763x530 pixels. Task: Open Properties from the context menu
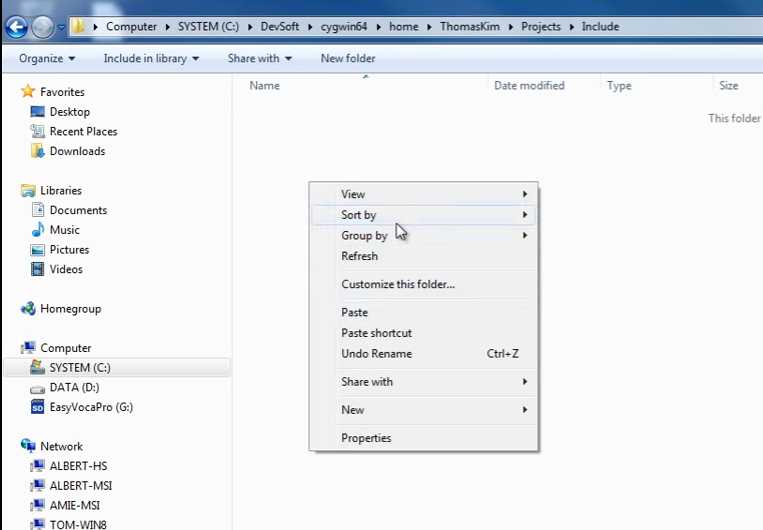(x=423, y=438)
